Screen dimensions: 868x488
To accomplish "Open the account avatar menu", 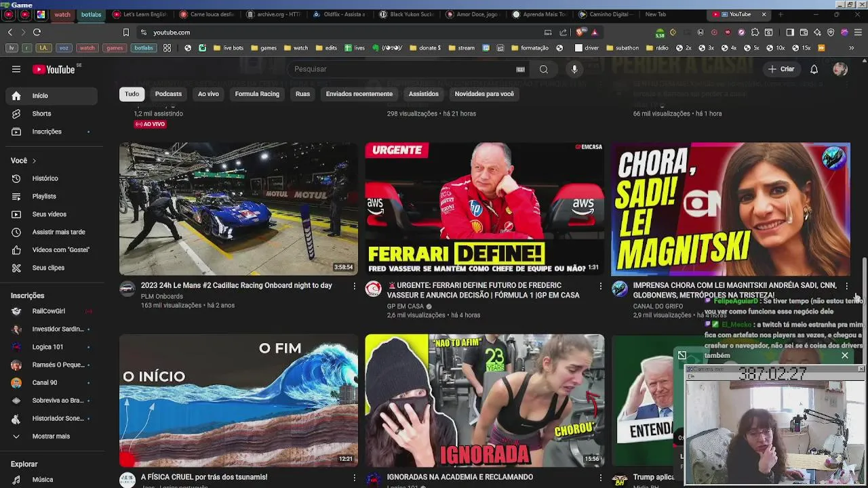I will pyautogui.click(x=840, y=69).
